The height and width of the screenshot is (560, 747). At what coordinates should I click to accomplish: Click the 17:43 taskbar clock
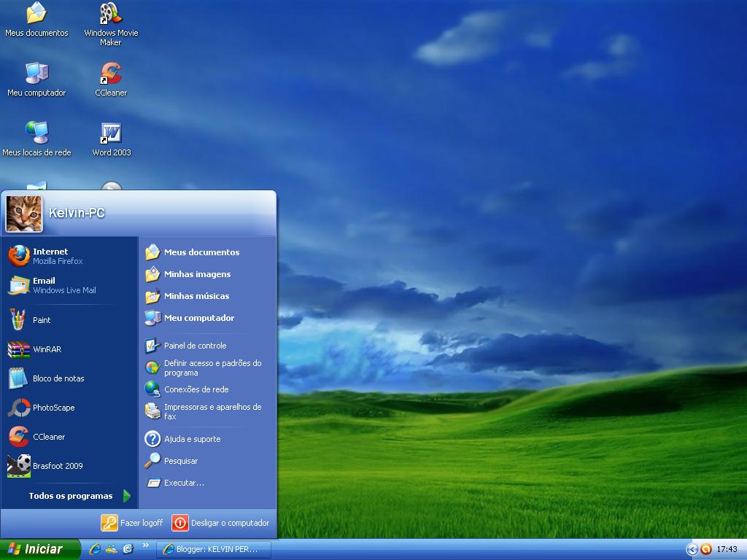coord(727,550)
